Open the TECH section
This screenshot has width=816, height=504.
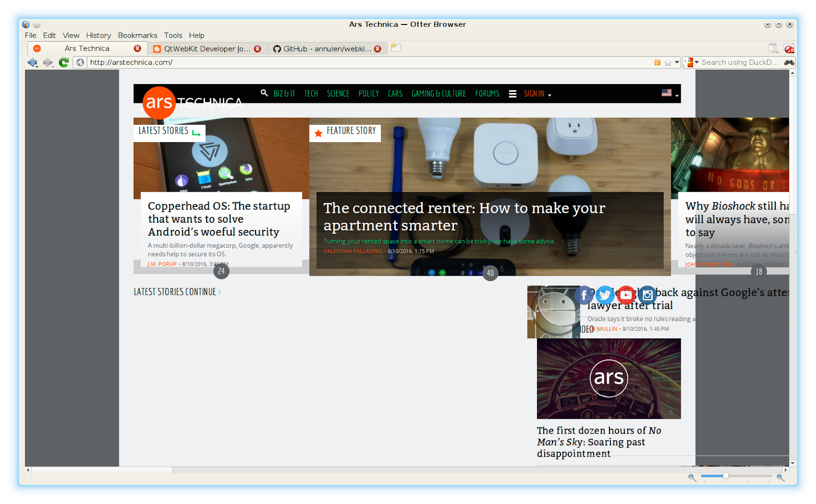click(311, 94)
